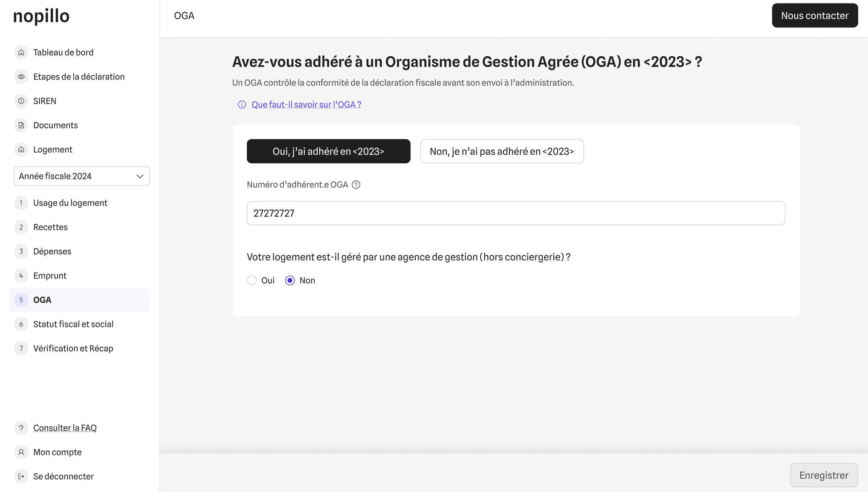Open the "Que faut-il savoir sur l'OGA ?" link
This screenshot has height=492, width=868.
(306, 104)
